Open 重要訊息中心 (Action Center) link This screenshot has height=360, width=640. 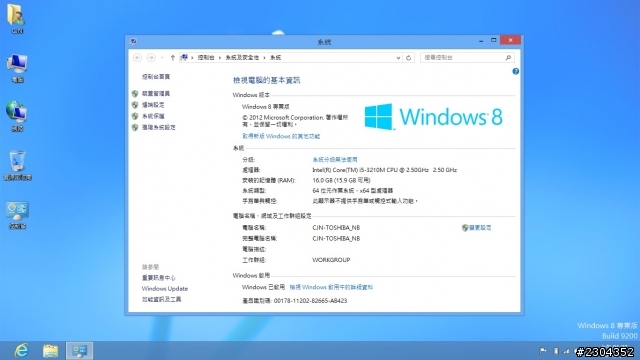coord(159,278)
